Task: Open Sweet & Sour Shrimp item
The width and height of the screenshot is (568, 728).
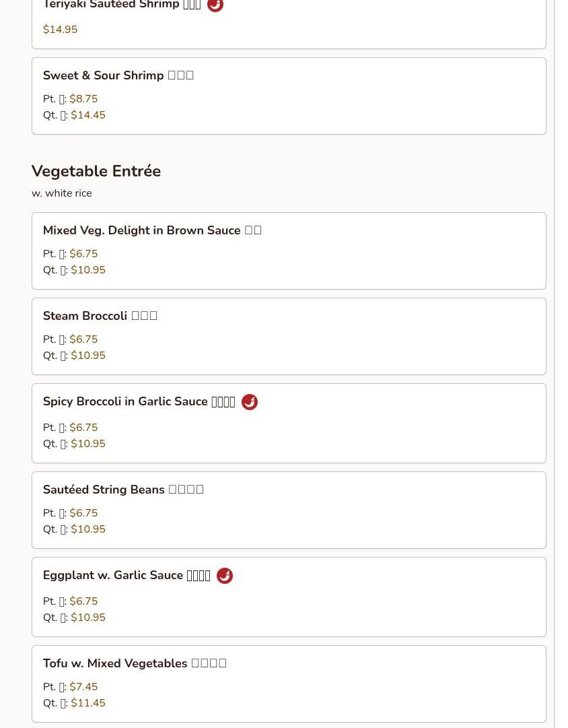Action: (118, 75)
